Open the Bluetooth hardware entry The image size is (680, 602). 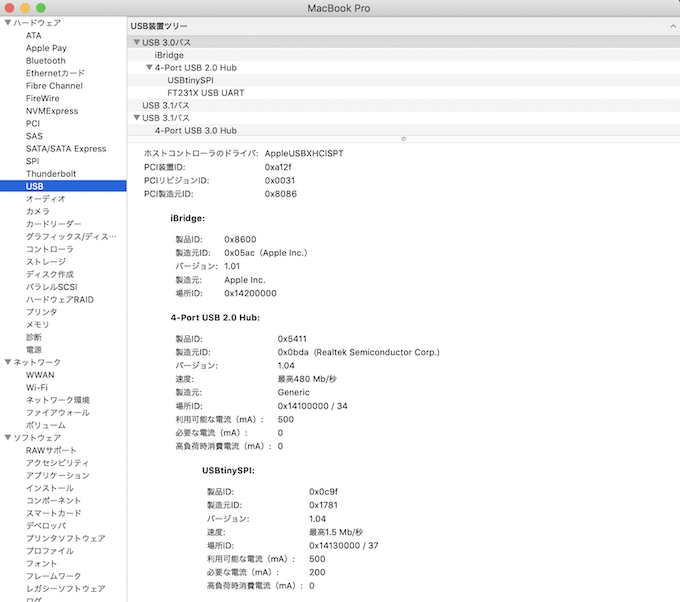[46, 61]
